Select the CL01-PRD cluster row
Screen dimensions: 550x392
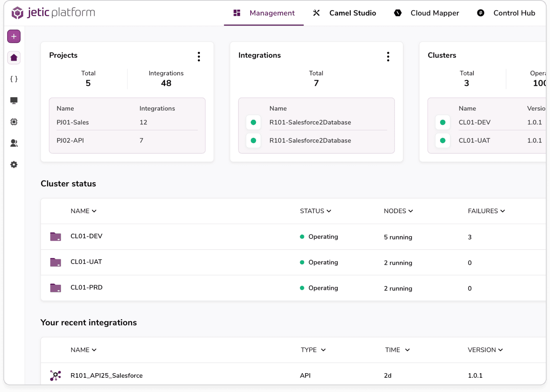point(86,288)
